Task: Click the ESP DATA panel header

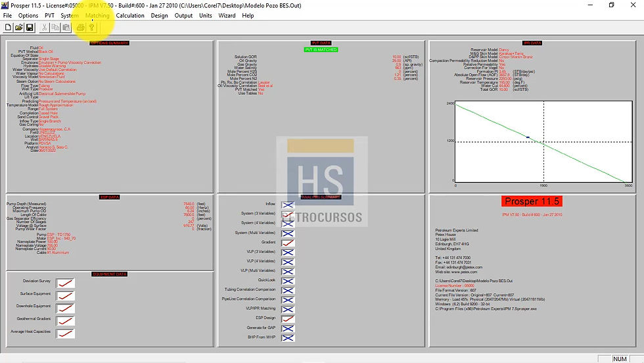Action: click(110, 197)
